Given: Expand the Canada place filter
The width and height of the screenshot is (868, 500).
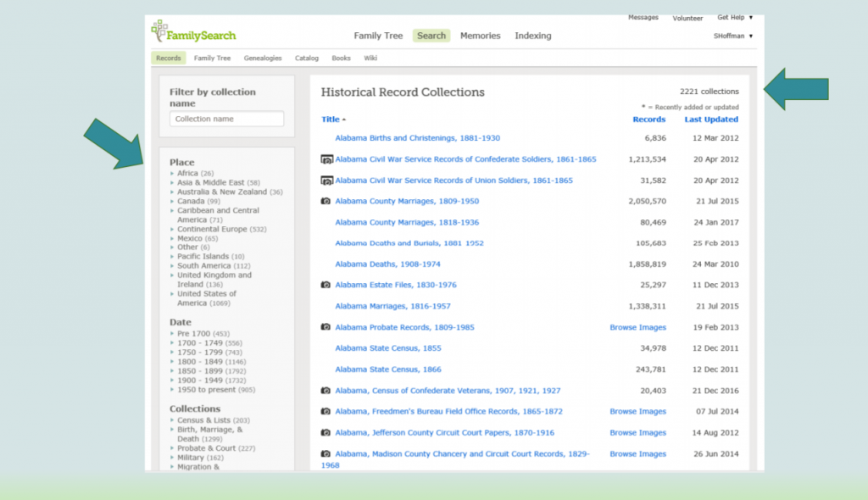Looking at the screenshot, I should pos(172,201).
